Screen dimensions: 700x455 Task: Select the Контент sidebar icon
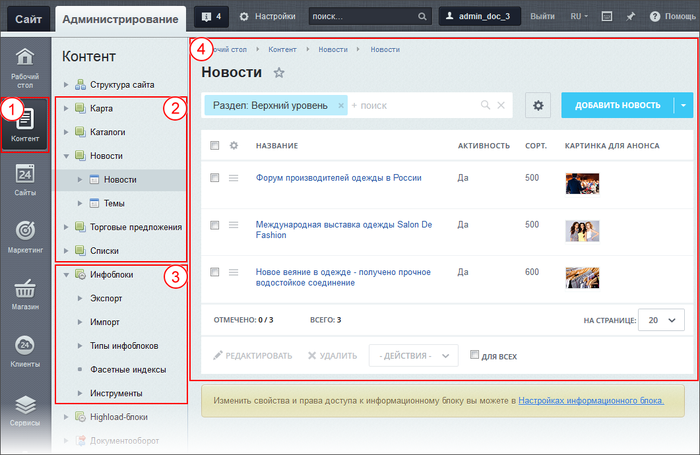click(x=25, y=125)
